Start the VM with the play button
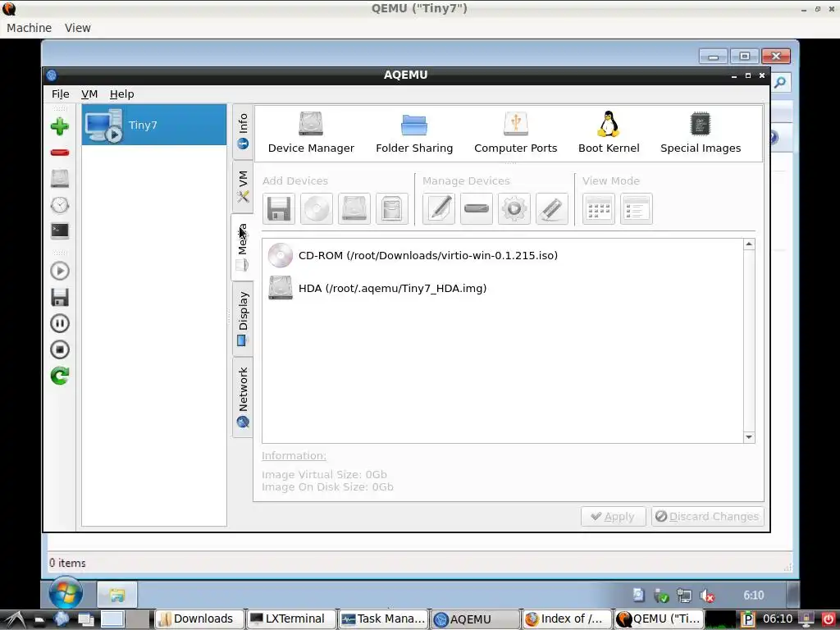 [x=59, y=271]
